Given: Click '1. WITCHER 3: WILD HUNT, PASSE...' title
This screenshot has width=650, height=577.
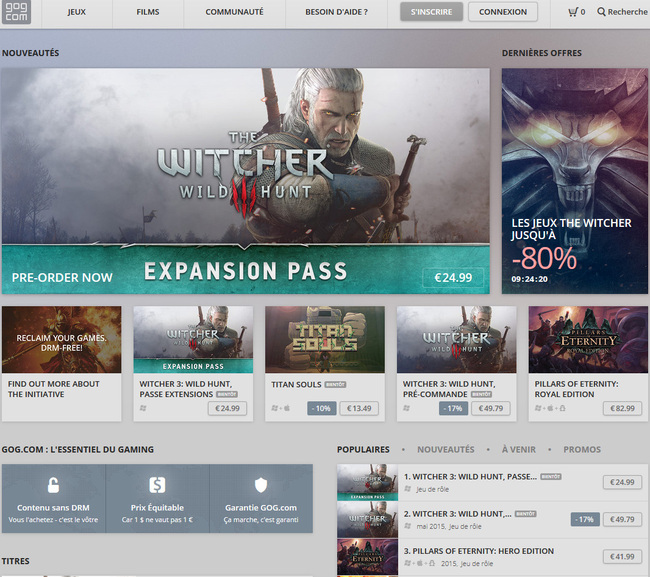Looking at the screenshot, I should point(470,477).
